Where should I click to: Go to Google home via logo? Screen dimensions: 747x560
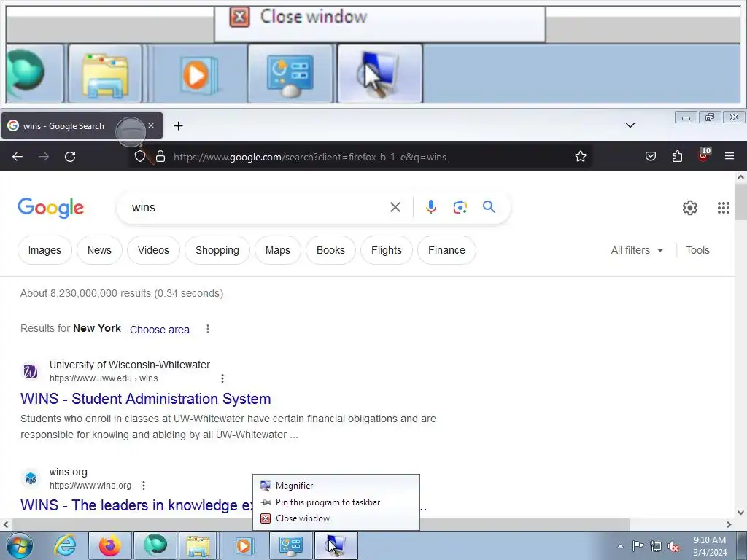50,208
